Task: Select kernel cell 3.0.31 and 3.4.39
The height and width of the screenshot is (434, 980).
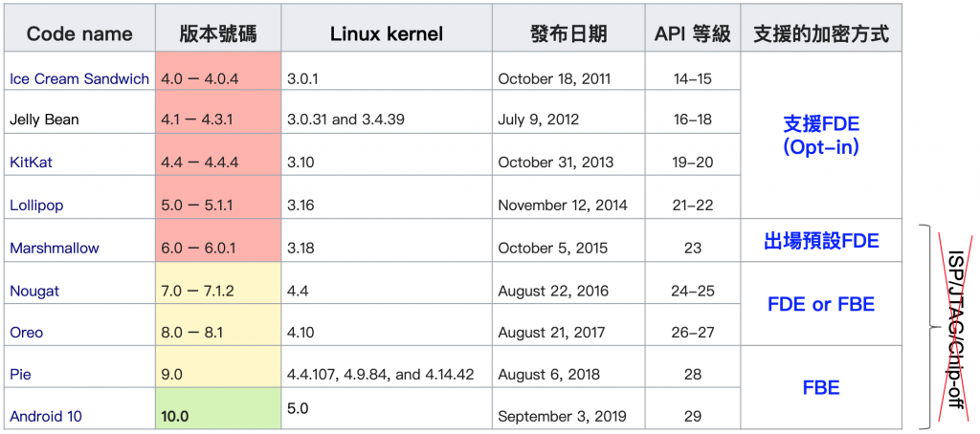Action: [387, 113]
